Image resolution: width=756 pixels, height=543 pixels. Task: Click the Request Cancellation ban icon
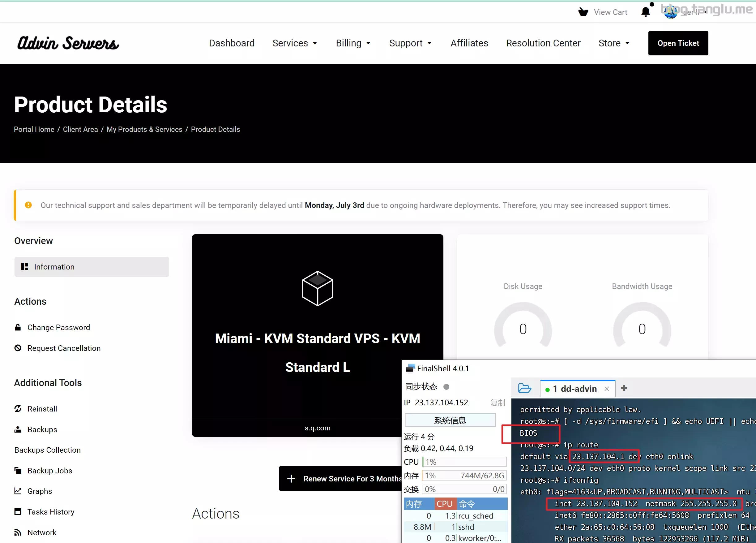point(18,348)
